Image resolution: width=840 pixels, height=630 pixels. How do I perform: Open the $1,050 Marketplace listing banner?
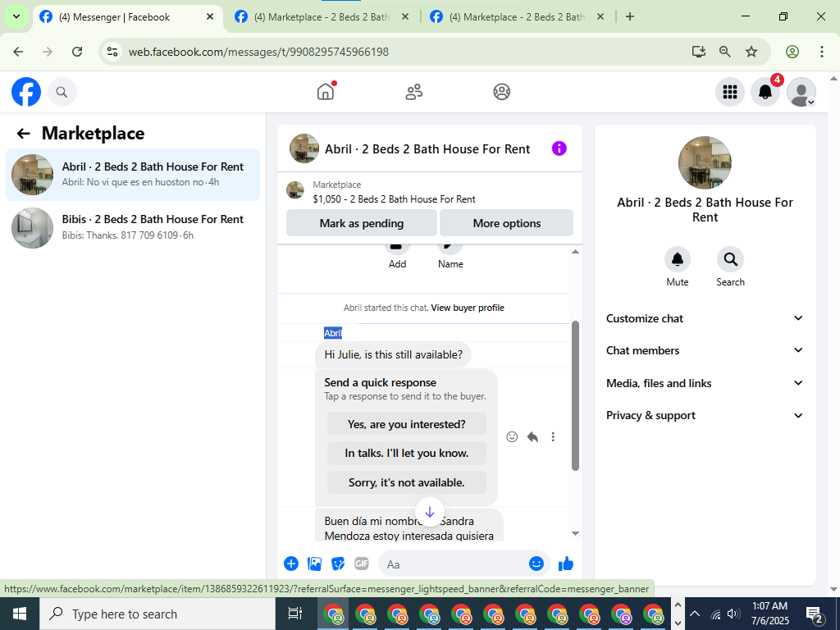pos(430,192)
